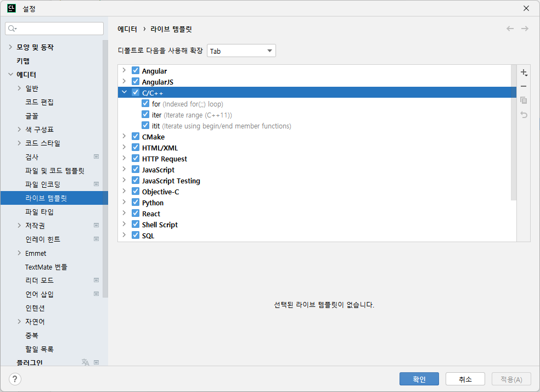Image resolution: width=540 pixels, height=392 pixels.
Task: Collapse the 에디터 settings section
Action: tap(10, 75)
